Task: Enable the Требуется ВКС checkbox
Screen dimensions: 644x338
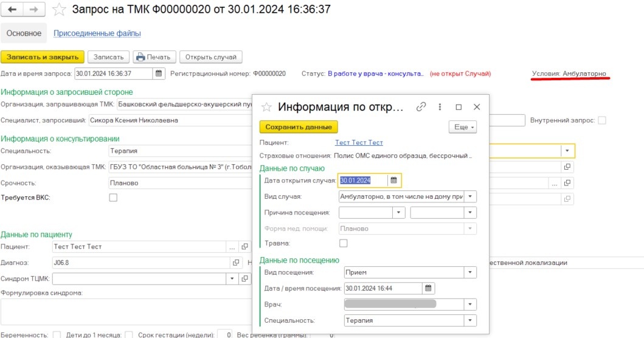Action: (x=113, y=198)
